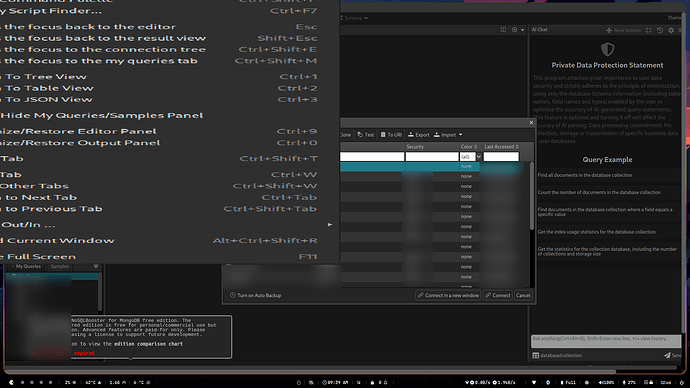Image resolution: width=690 pixels, height=388 pixels.
Task: Select the highlighted first connection row
Action: pos(432,167)
